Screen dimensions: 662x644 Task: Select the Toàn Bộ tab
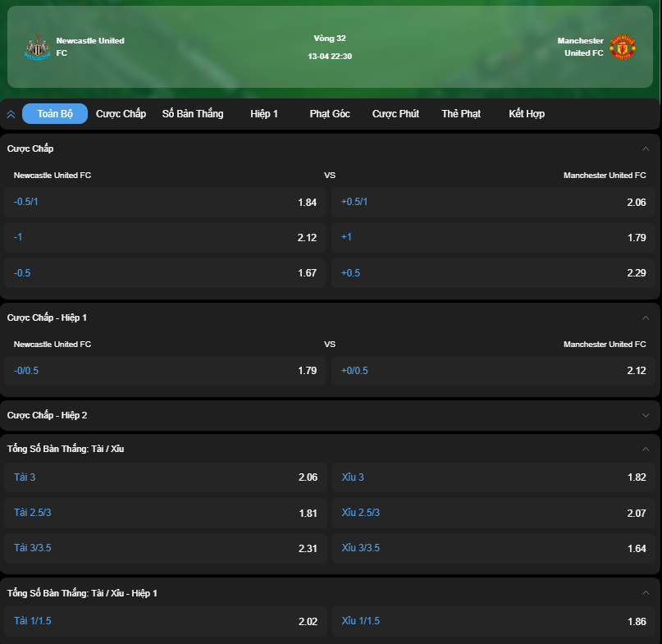pos(55,113)
